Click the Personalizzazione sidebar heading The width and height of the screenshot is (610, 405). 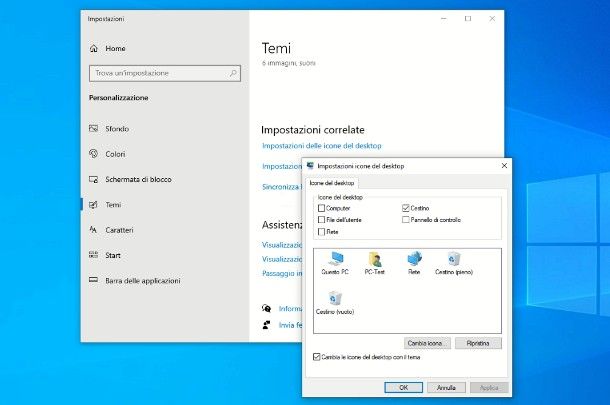point(119,98)
